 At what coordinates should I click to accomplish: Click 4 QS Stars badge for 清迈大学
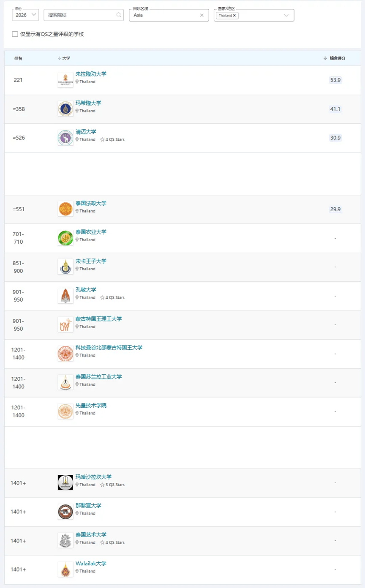112,139
